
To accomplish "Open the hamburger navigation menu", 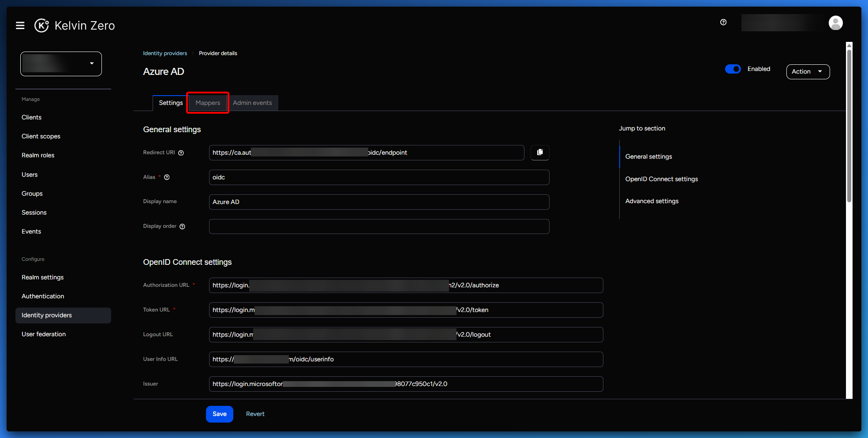I will click(x=20, y=26).
